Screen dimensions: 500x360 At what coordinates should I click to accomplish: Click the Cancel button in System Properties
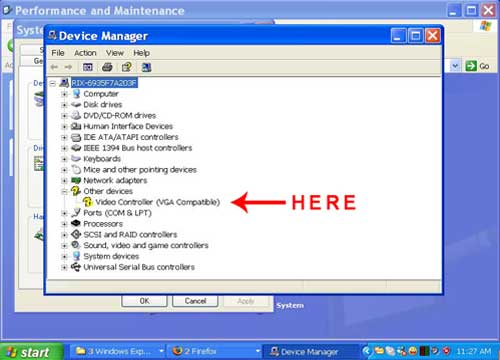coord(195,301)
